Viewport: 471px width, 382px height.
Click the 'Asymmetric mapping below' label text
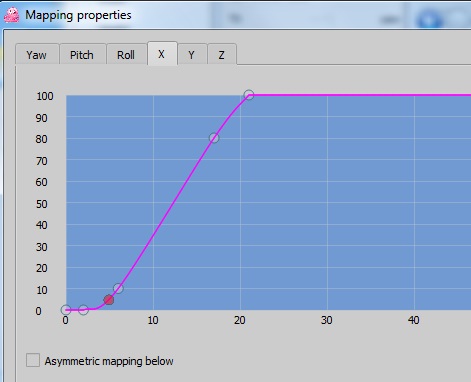click(109, 361)
